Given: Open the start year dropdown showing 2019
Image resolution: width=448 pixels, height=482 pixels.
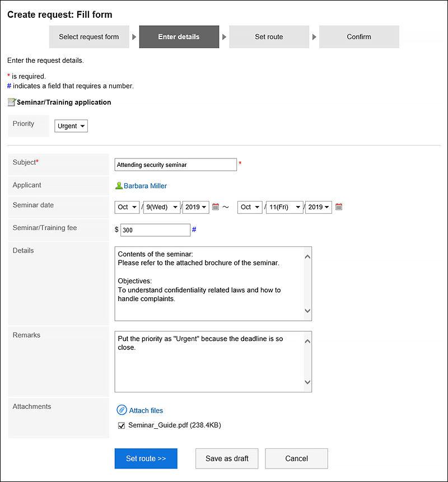Looking at the screenshot, I should [x=196, y=207].
